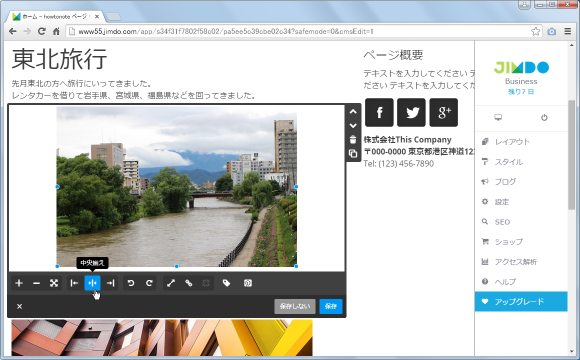580x360 pixels.
Task: Click the blue 保存 button
Action: [x=331, y=306]
